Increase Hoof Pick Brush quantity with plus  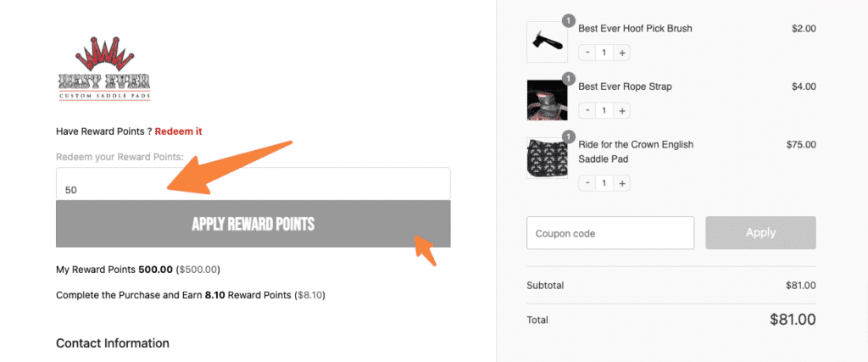622,53
